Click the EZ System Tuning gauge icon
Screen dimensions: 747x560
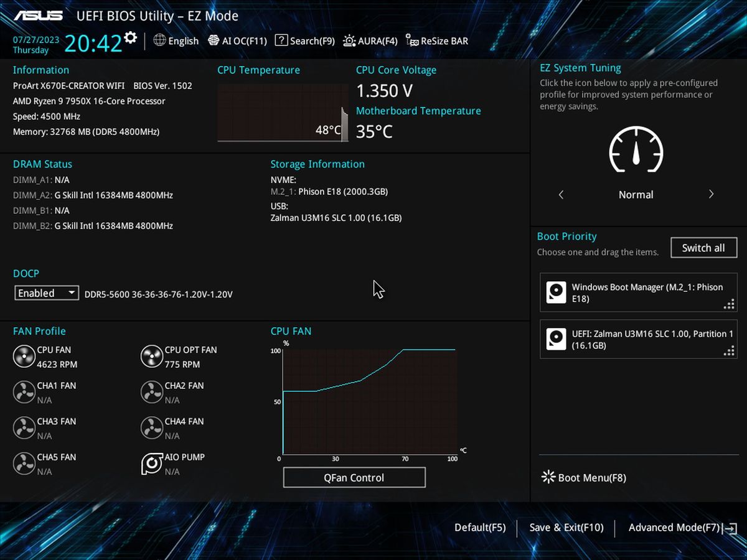pos(636,150)
